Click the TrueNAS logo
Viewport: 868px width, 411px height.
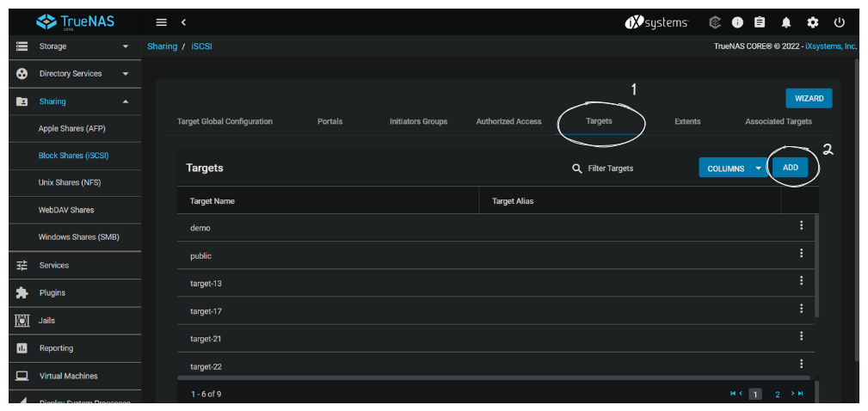point(75,22)
